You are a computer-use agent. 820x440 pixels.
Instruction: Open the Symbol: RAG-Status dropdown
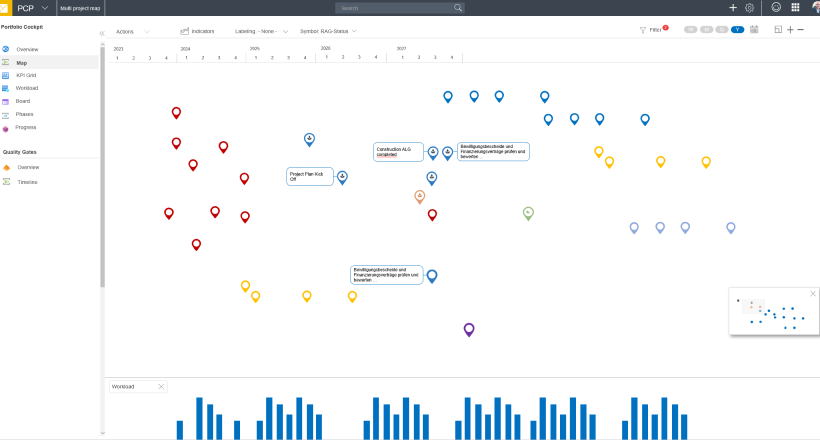(x=328, y=31)
